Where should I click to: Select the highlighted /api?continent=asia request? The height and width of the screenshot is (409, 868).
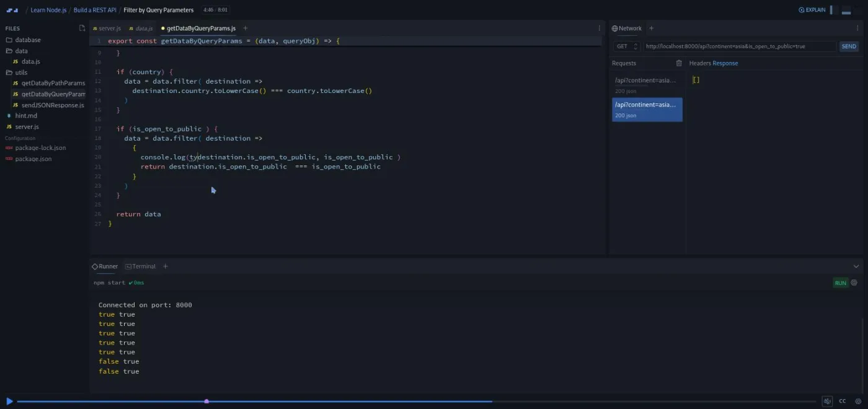647,110
